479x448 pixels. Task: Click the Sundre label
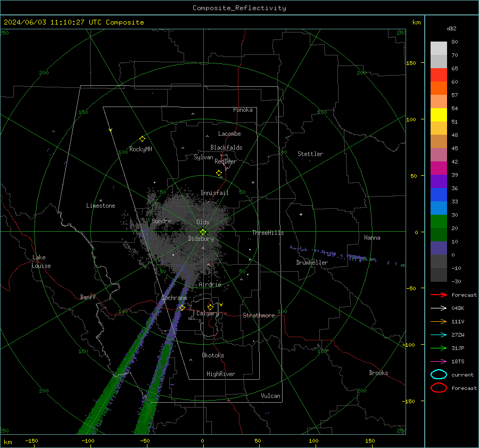point(161,221)
